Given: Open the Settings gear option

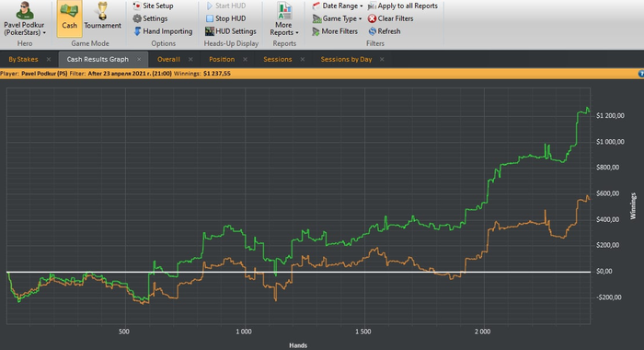Looking at the screenshot, I should (x=150, y=18).
